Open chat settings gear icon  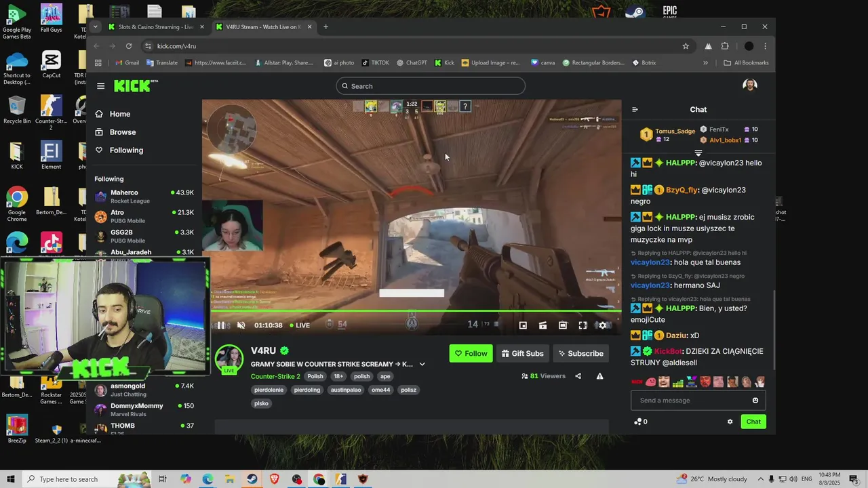point(730,422)
